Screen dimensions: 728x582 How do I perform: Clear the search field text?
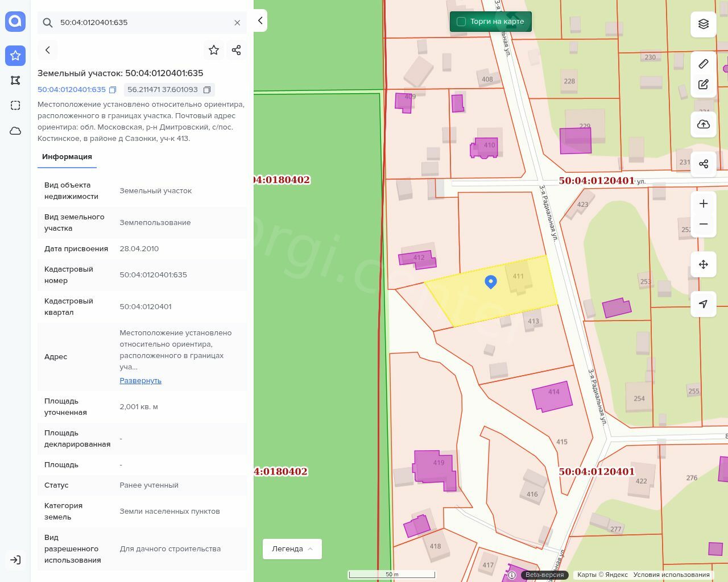tap(237, 23)
